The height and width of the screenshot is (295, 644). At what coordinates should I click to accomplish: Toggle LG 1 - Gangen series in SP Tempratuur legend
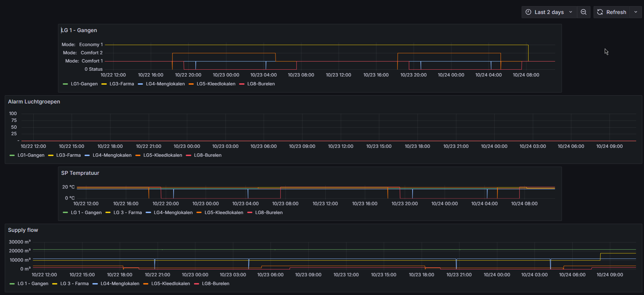tap(86, 212)
